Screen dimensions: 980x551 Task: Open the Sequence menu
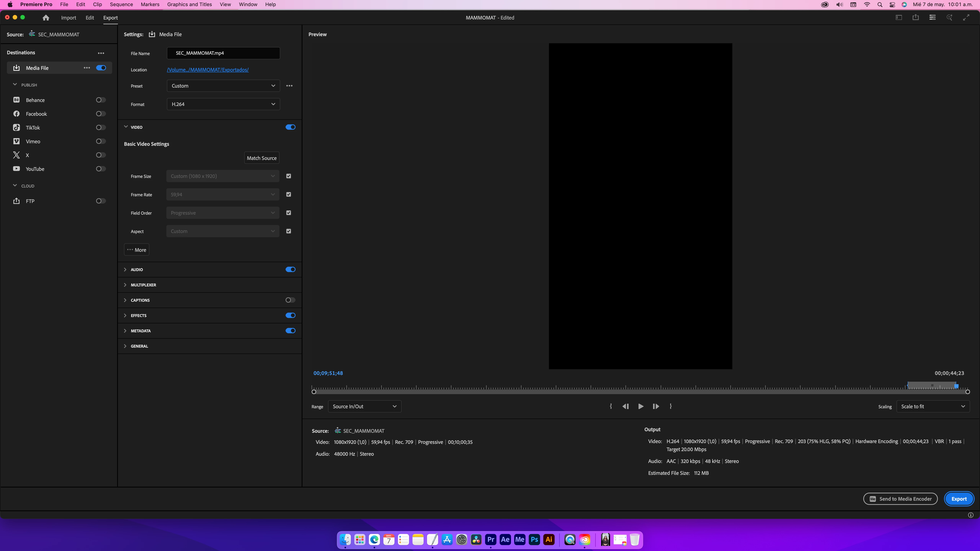tap(121, 5)
